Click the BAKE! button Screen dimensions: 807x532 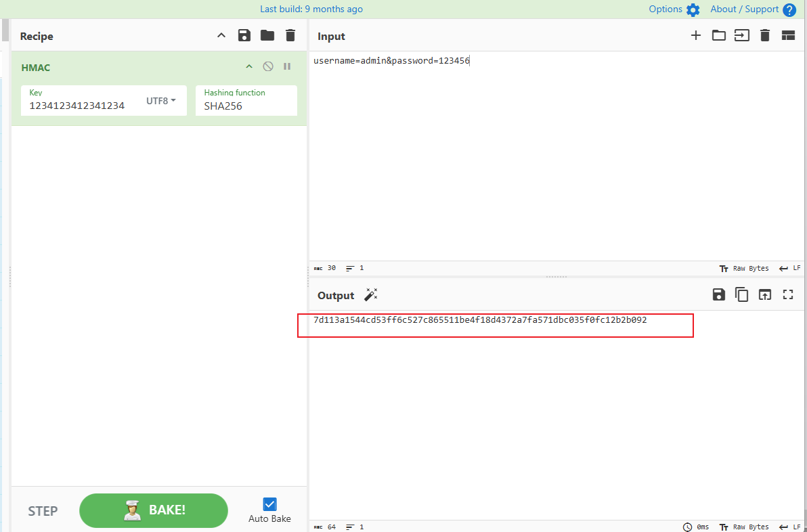point(154,510)
